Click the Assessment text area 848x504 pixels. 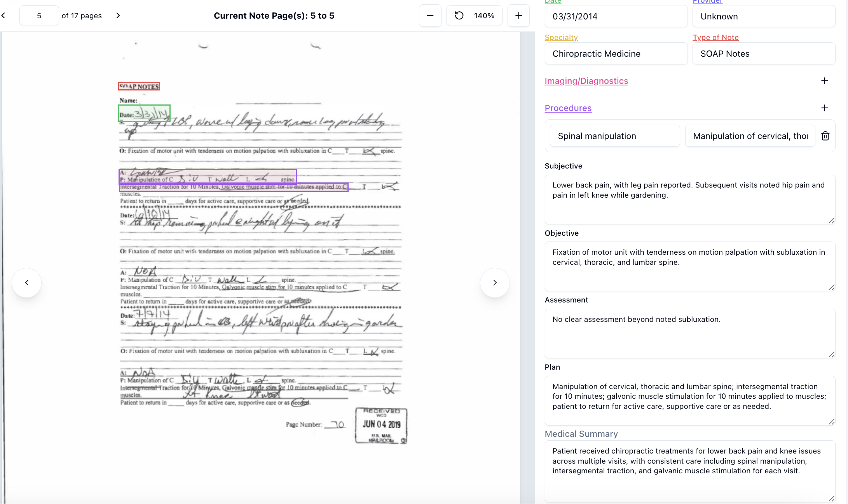point(689,333)
